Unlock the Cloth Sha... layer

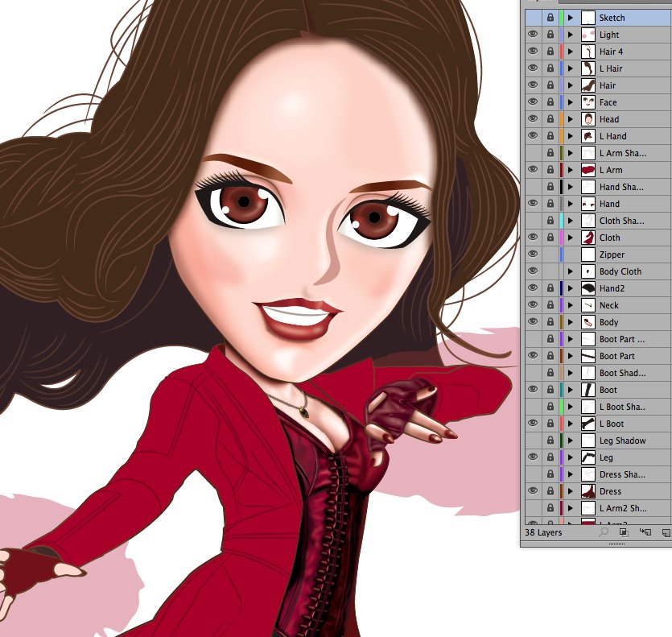pyautogui.click(x=550, y=221)
